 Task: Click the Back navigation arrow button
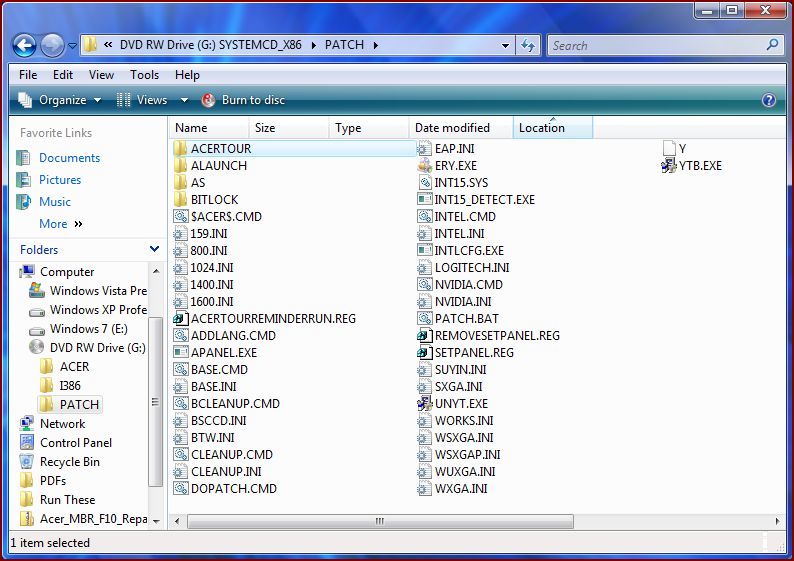pyautogui.click(x=24, y=46)
